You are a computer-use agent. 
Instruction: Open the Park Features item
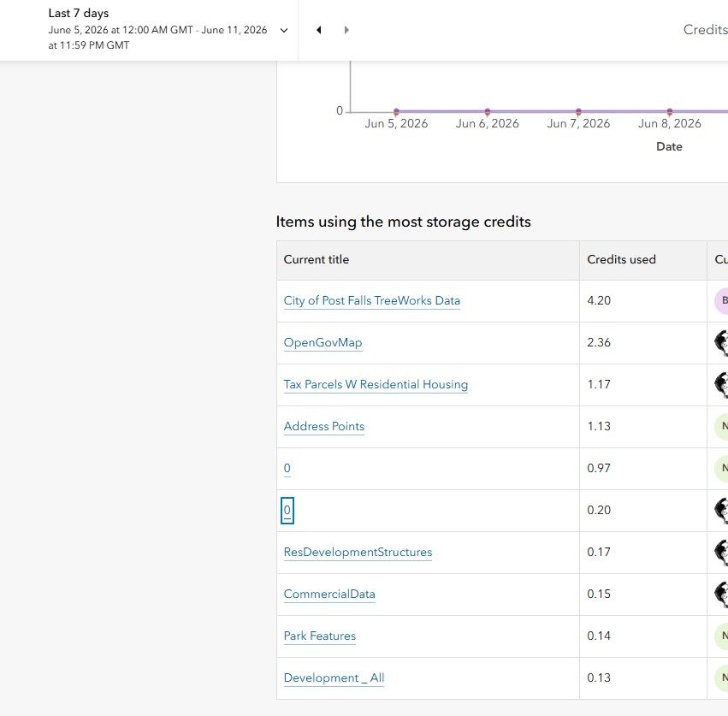tap(319, 636)
